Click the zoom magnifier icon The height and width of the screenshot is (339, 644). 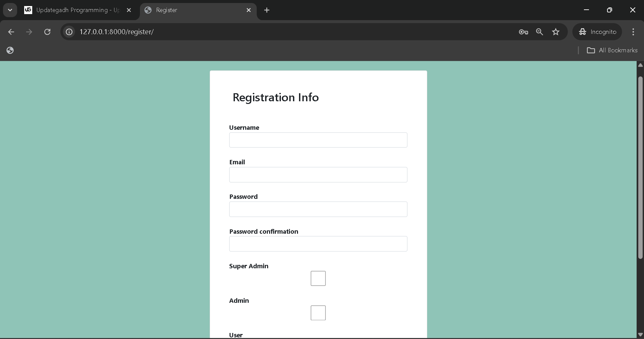[539, 32]
